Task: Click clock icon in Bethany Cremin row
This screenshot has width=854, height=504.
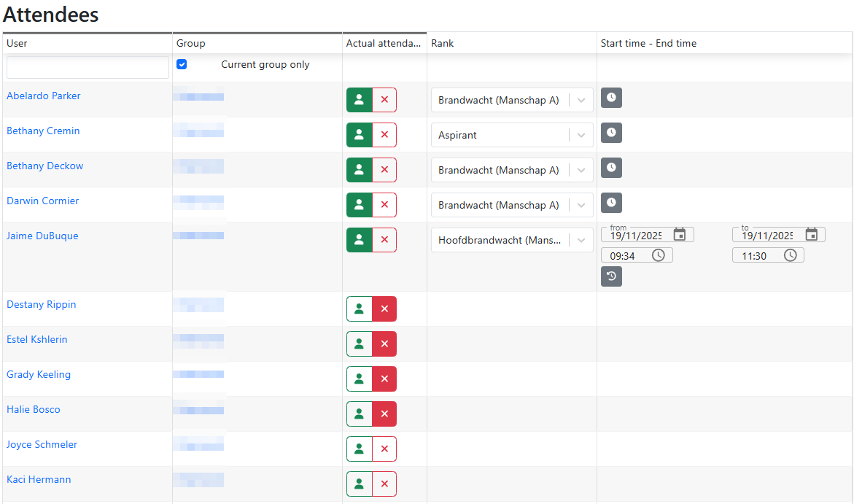Action: click(x=611, y=133)
